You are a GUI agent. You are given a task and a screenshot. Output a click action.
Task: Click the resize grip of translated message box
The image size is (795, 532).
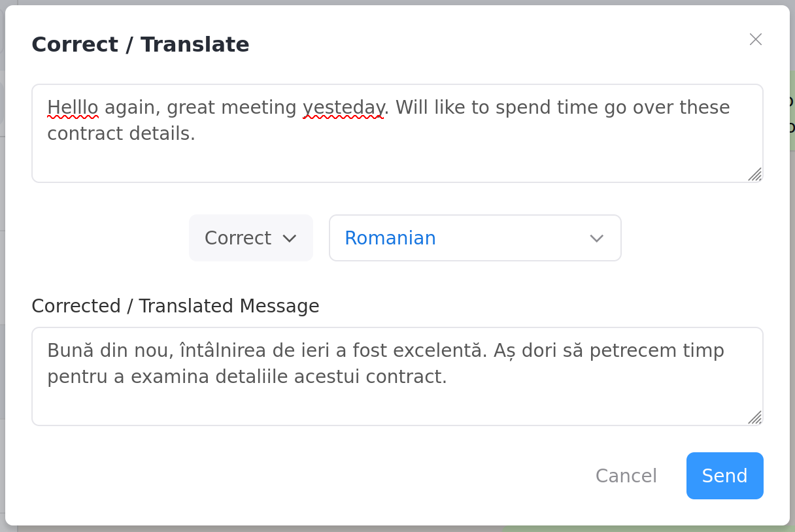click(755, 418)
